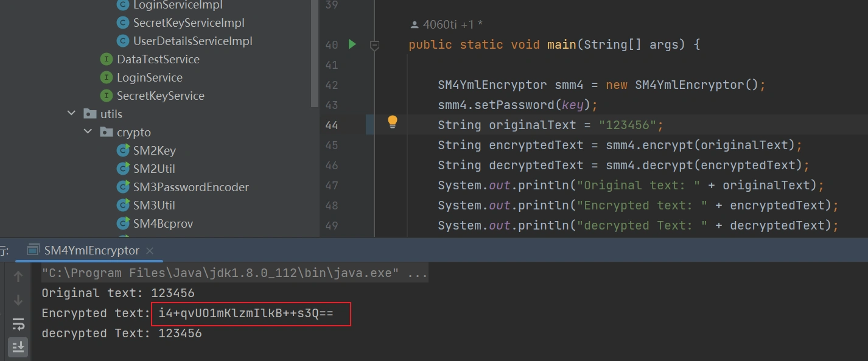Screen dimensions: 868x361
Task: Click the project tree vertical scrollbar
Action: coord(314,55)
